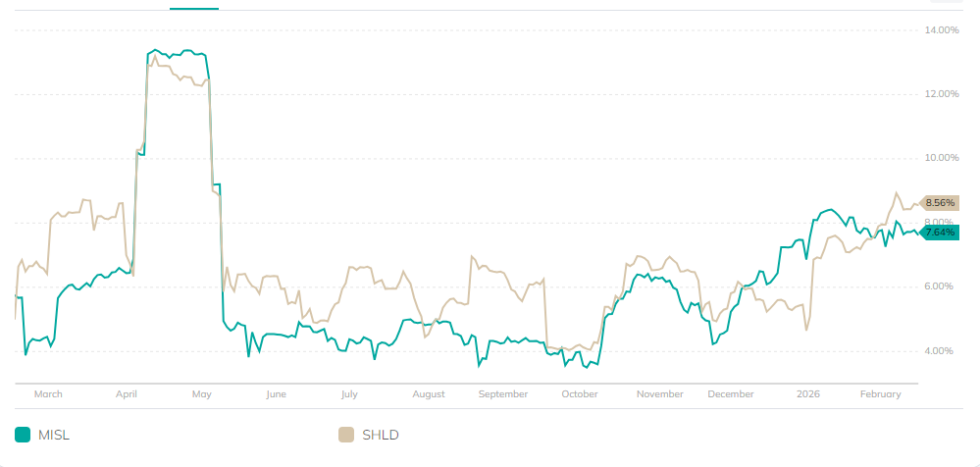Toggle the SHLD series legend label

coord(380,435)
